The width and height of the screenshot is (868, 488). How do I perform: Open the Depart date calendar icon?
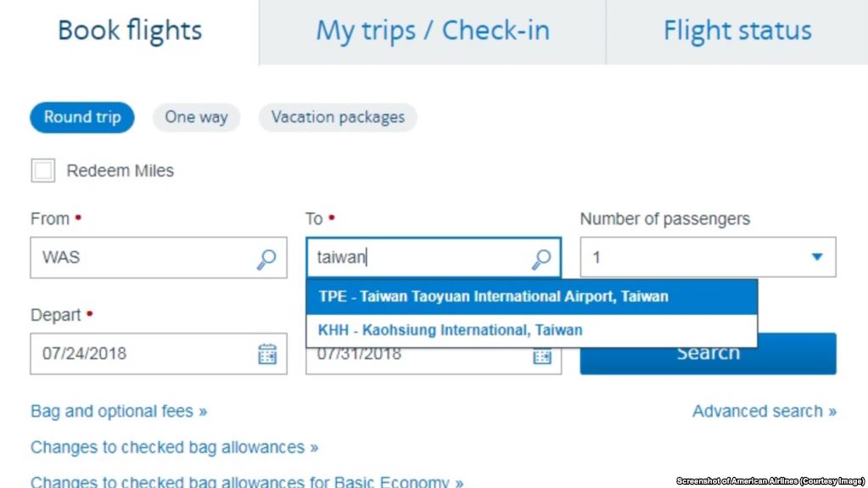(267, 354)
